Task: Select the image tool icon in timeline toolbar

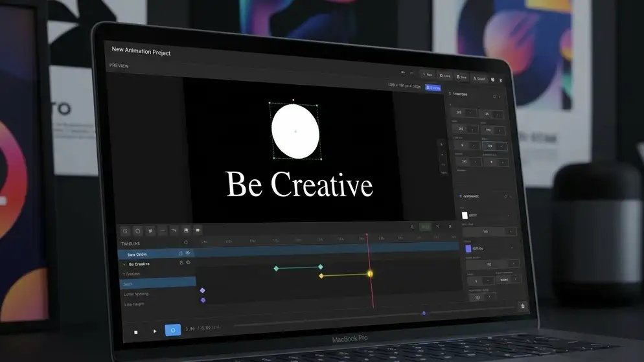Action: pyautogui.click(x=186, y=231)
